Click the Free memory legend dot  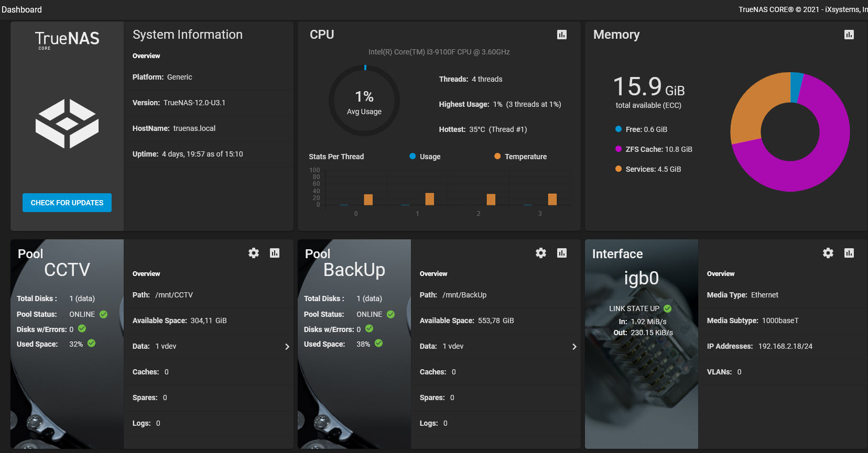click(x=619, y=129)
